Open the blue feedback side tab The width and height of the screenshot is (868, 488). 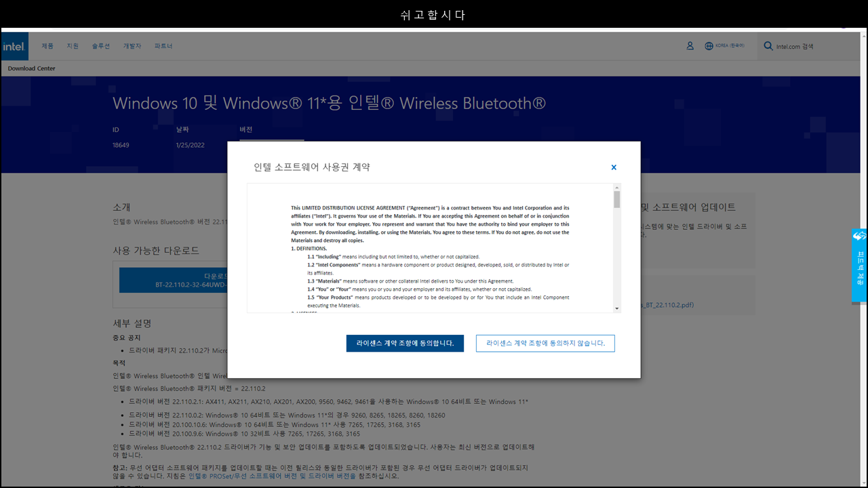point(859,265)
